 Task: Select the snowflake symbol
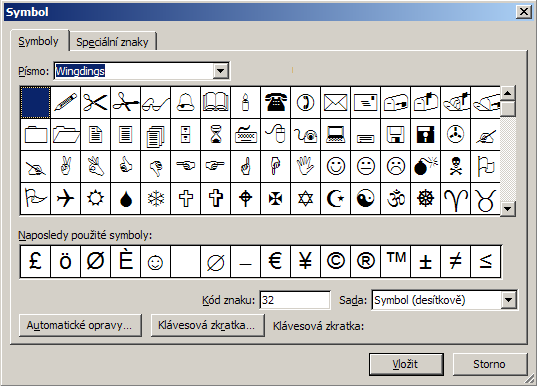pos(155,199)
